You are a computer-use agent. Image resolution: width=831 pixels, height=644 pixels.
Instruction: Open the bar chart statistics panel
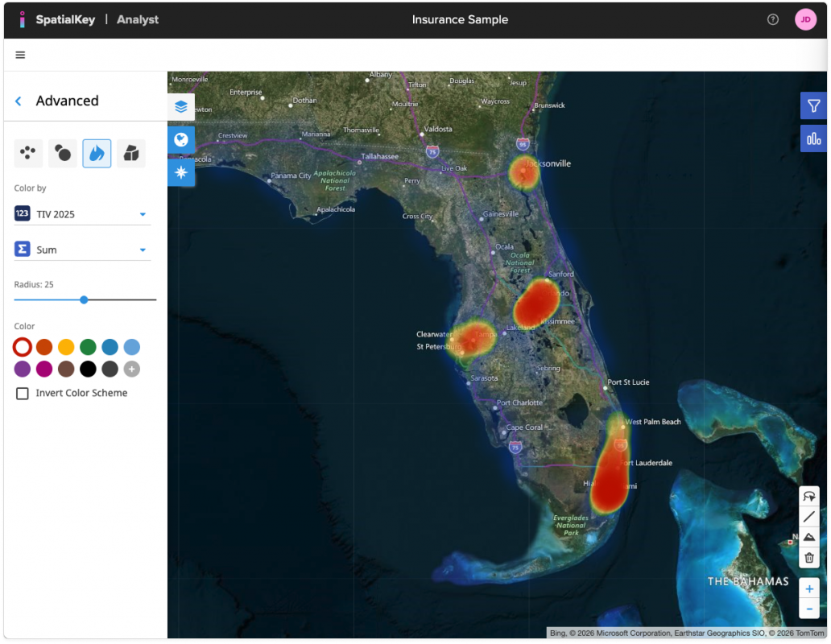[x=813, y=138]
